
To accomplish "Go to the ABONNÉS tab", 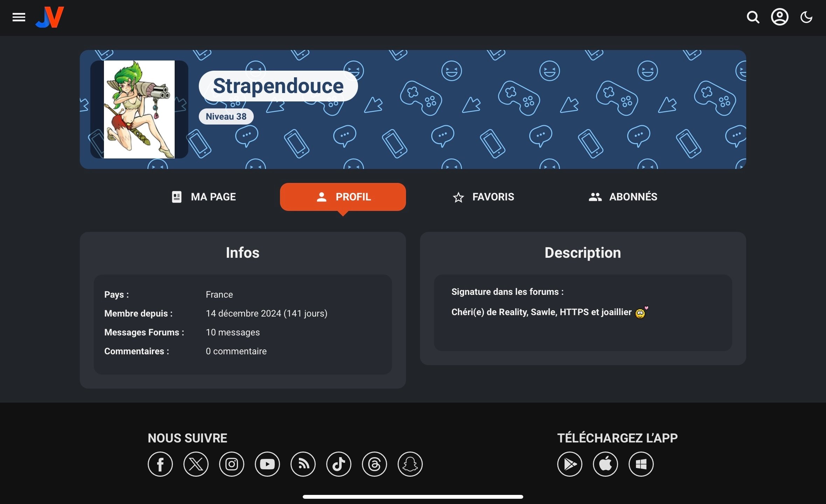I will (x=623, y=197).
